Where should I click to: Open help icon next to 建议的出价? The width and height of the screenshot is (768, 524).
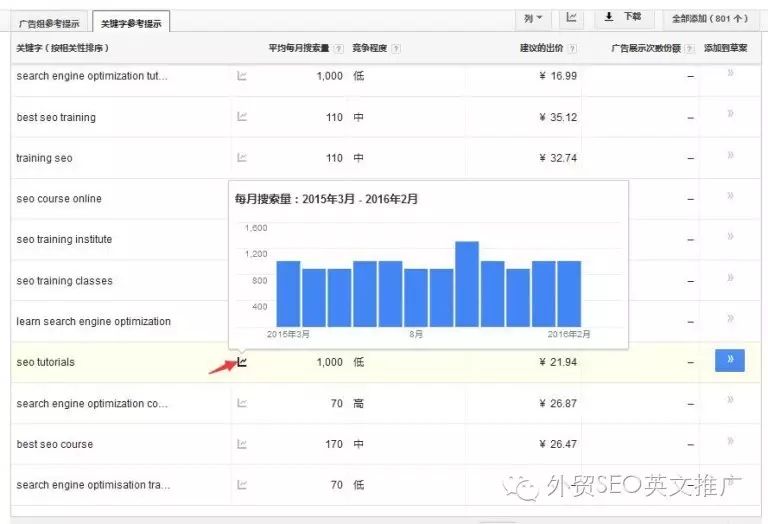(573, 48)
